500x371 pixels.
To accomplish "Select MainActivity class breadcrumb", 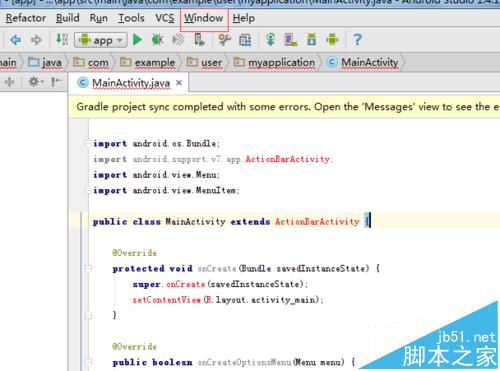I will tap(363, 62).
